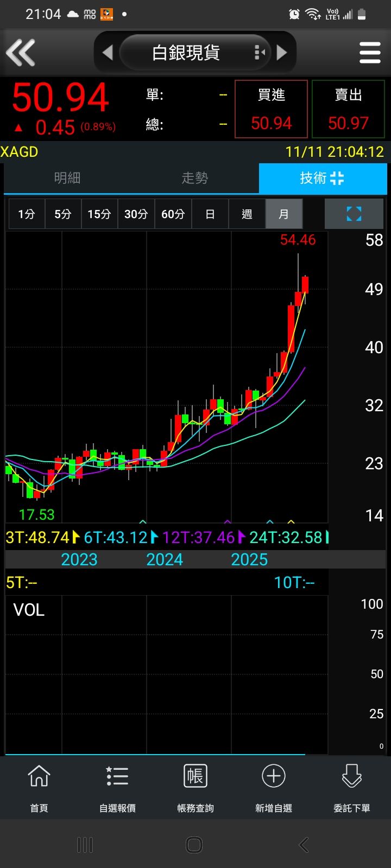
Task: Tap the 3T:48.74 moving average setting
Action: (42, 537)
